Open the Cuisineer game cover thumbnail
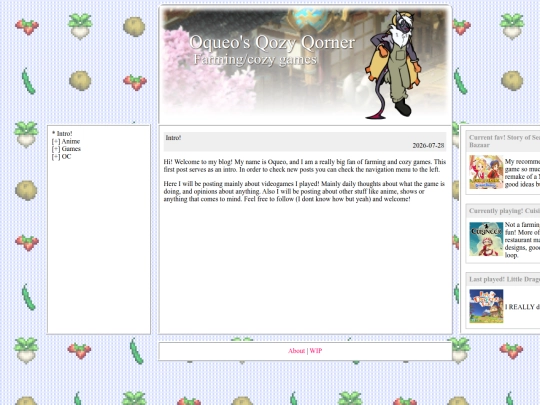Image resolution: width=540 pixels, height=405 pixels. [486, 239]
